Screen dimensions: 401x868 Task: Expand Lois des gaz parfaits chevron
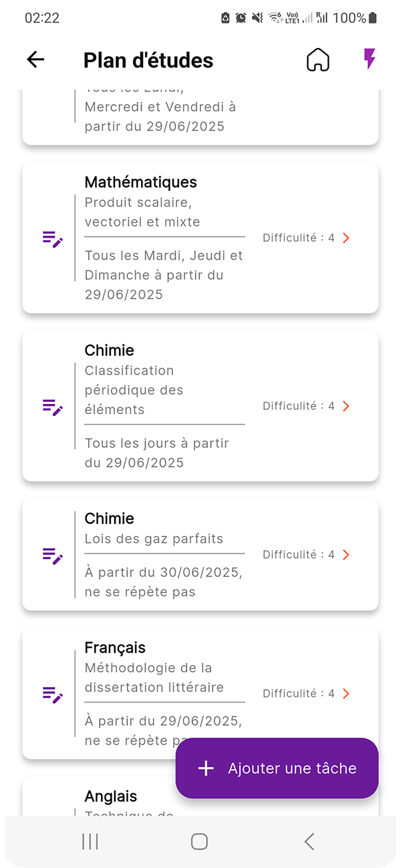(346, 555)
